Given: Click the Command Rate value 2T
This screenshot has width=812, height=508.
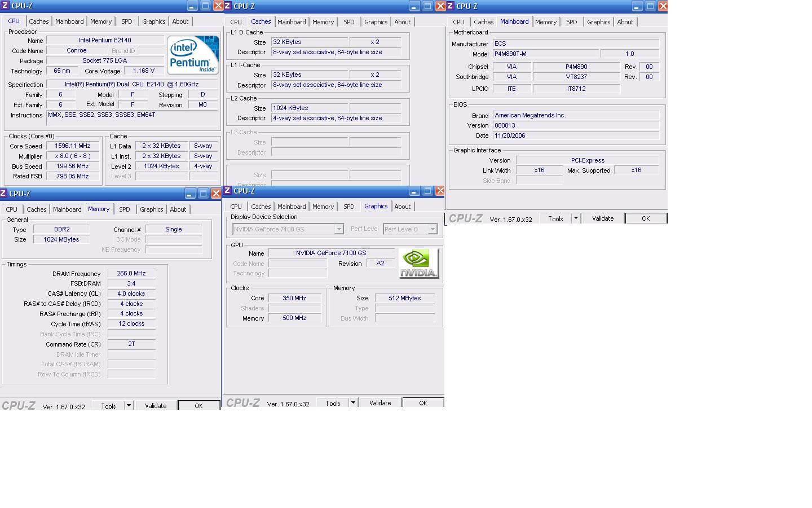Looking at the screenshot, I should click(x=131, y=344).
